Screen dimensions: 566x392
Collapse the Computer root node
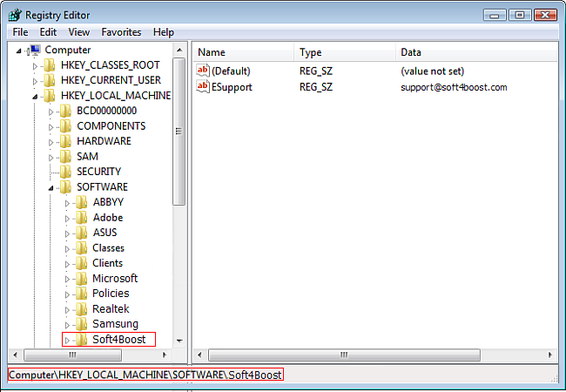point(19,51)
